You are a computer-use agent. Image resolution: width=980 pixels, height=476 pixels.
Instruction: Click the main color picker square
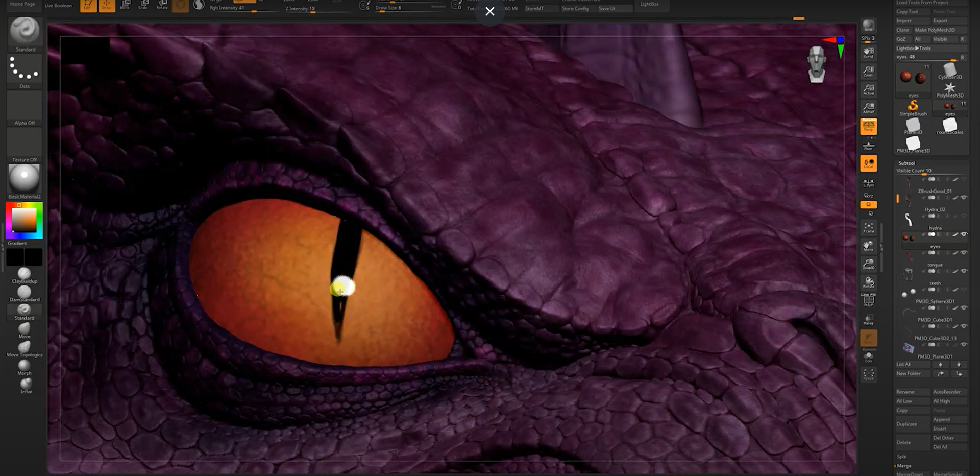click(x=24, y=220)
